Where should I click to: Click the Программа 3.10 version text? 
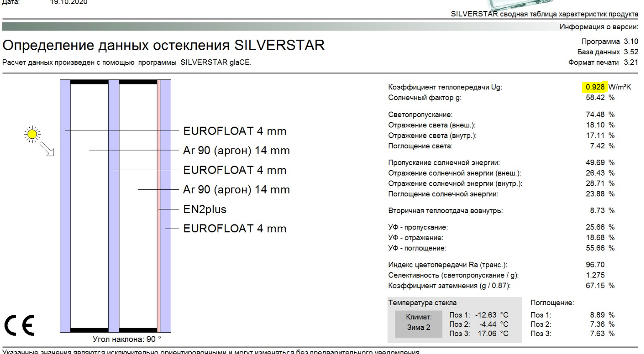610,41
